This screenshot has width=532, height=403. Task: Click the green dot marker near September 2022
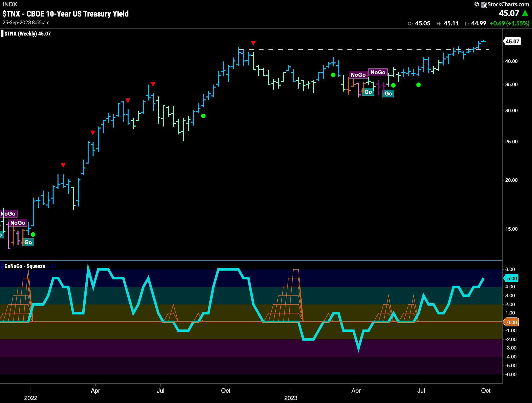point(203,116)
